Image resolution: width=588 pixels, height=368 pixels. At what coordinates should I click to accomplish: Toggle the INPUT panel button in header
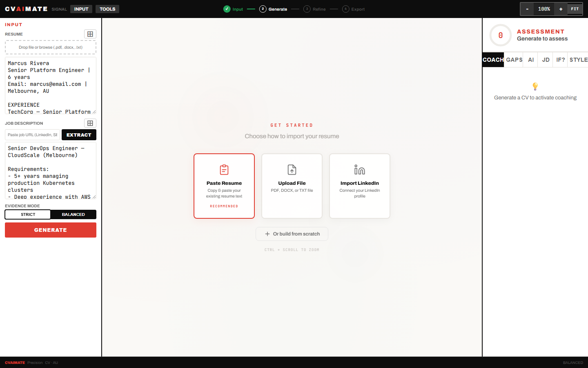(x=81, y=9)
